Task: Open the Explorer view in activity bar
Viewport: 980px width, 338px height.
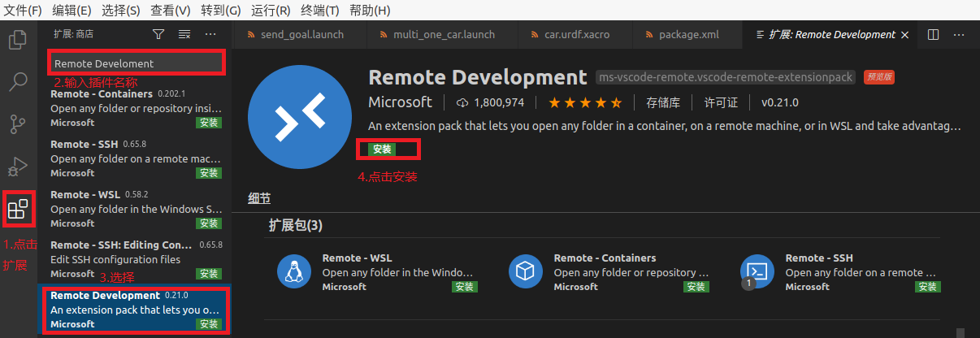Action: pyautogui.click(x=18, y=40)
